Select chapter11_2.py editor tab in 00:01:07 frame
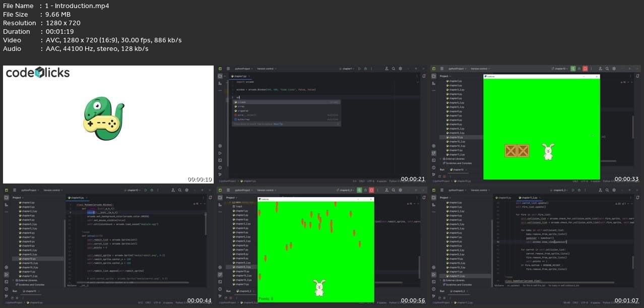 530,198
